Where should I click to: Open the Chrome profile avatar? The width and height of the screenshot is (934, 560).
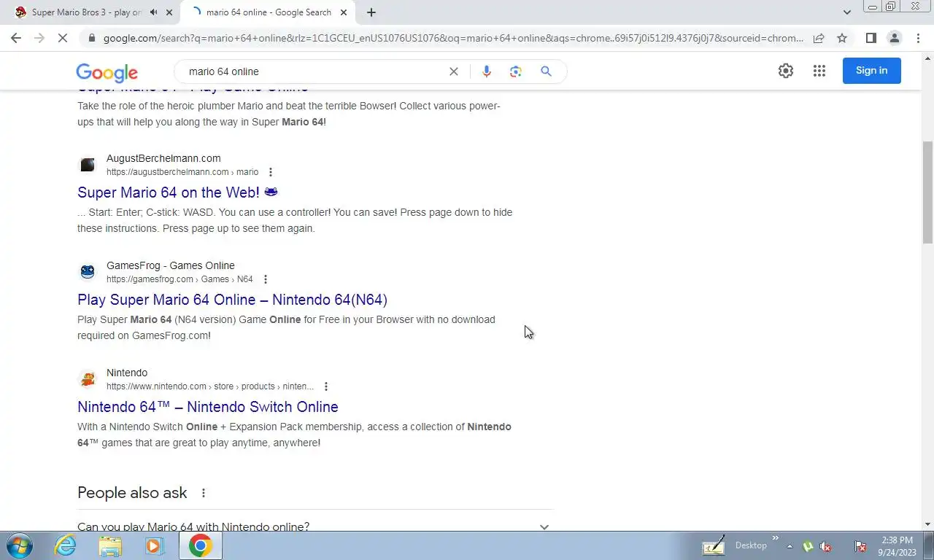894,38
